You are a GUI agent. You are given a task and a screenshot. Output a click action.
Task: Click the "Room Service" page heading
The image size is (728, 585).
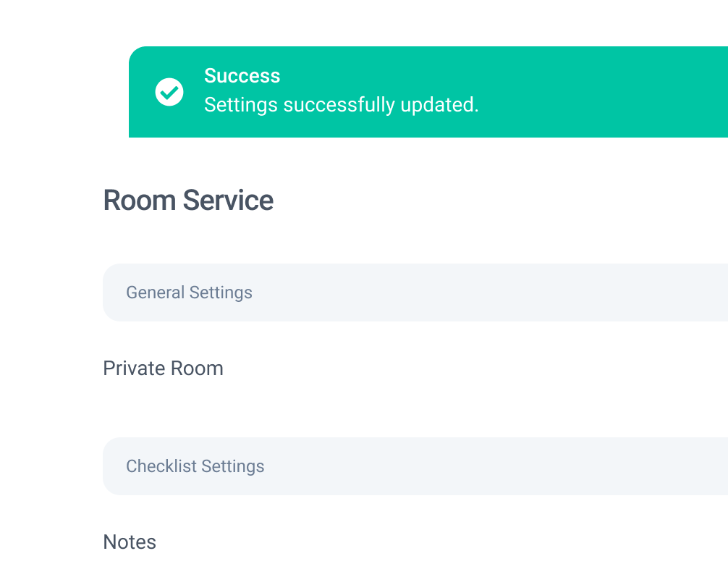point(188,201)
